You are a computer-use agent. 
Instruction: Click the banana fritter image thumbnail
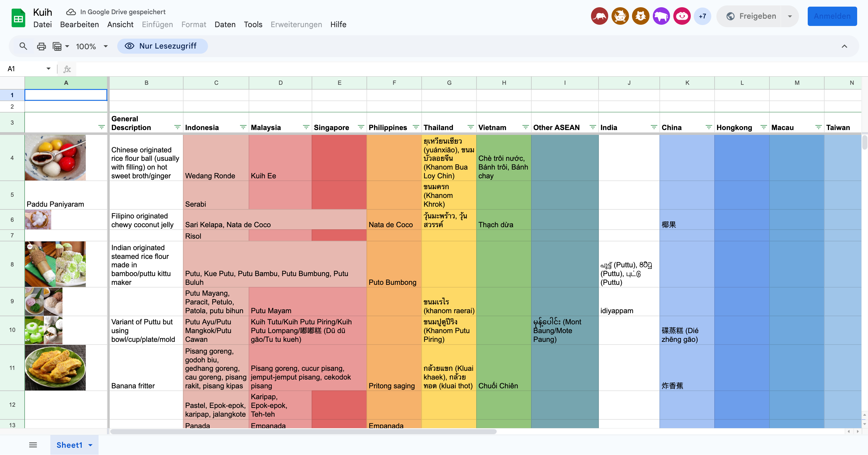coord(55,367)
